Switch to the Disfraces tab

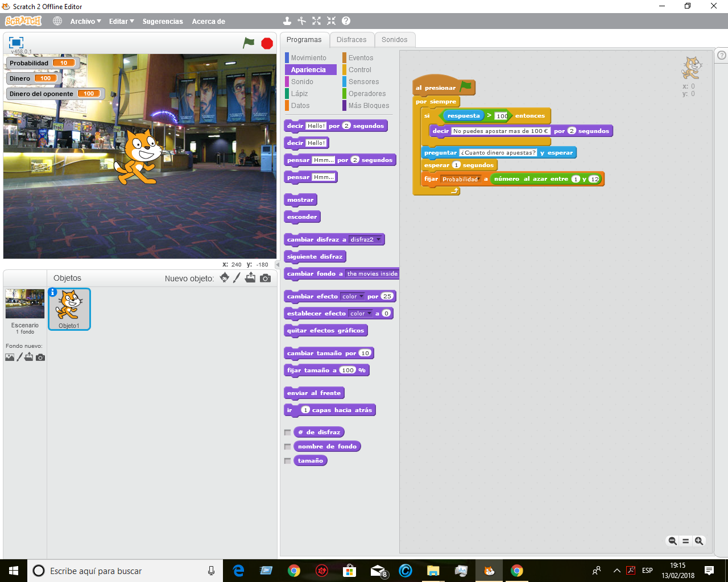(351, 40)
